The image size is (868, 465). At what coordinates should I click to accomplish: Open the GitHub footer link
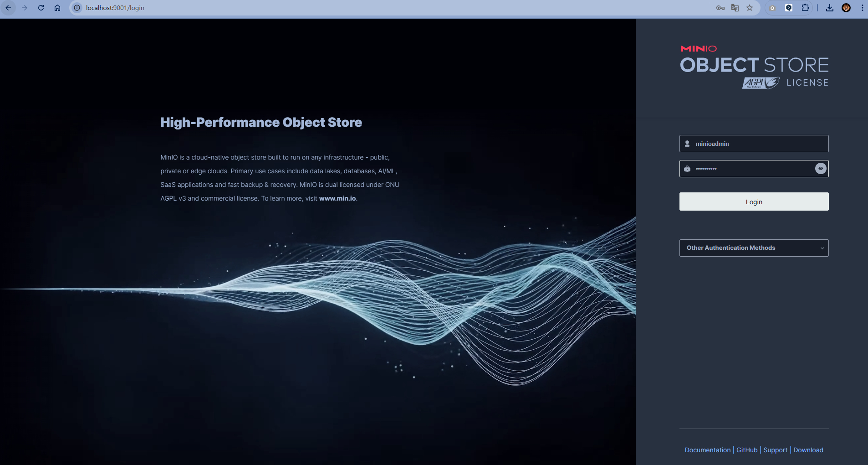click(x=747, y=450)
